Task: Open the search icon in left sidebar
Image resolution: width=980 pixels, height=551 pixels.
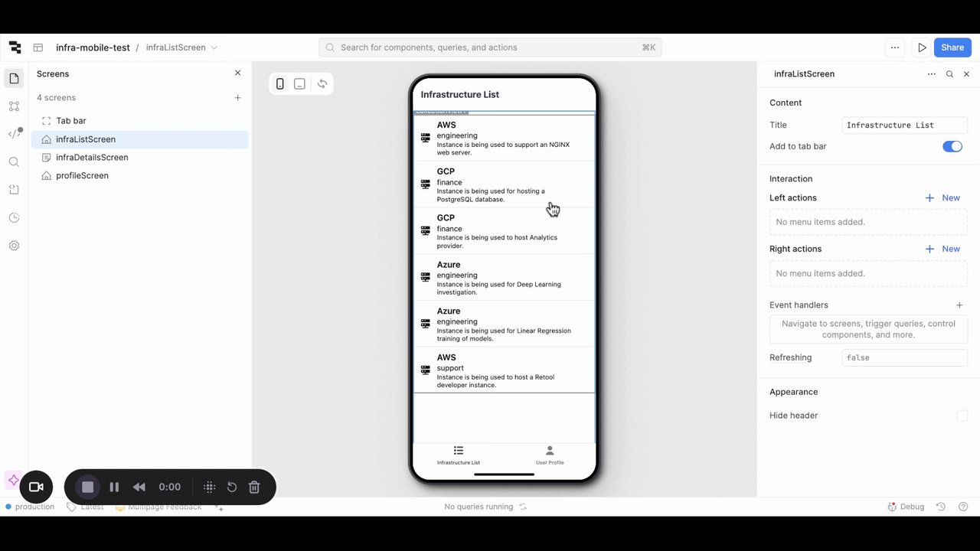Action: point(14,161)
